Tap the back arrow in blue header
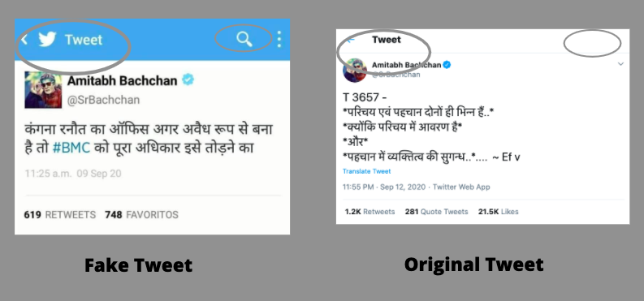 coord(24,40)
